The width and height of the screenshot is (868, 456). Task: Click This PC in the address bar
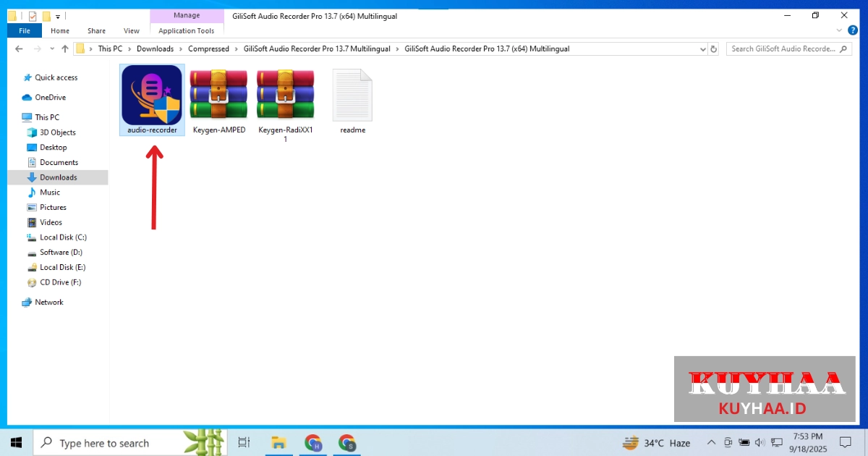110,48
